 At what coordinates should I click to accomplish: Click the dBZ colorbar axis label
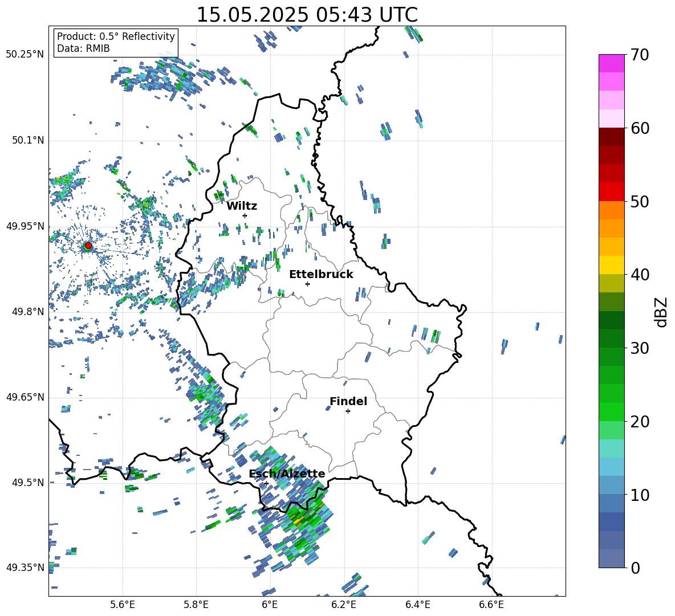(x=661, y=312)
